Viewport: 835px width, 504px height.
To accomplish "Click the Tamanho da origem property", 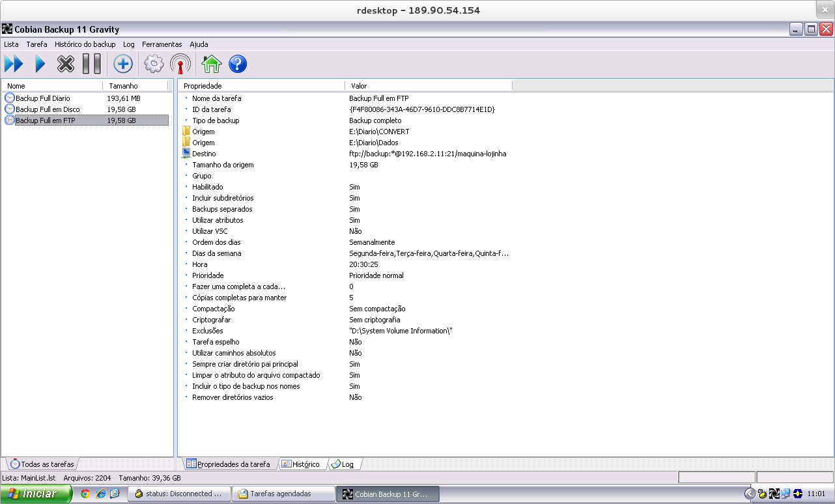I will (223, 165).
